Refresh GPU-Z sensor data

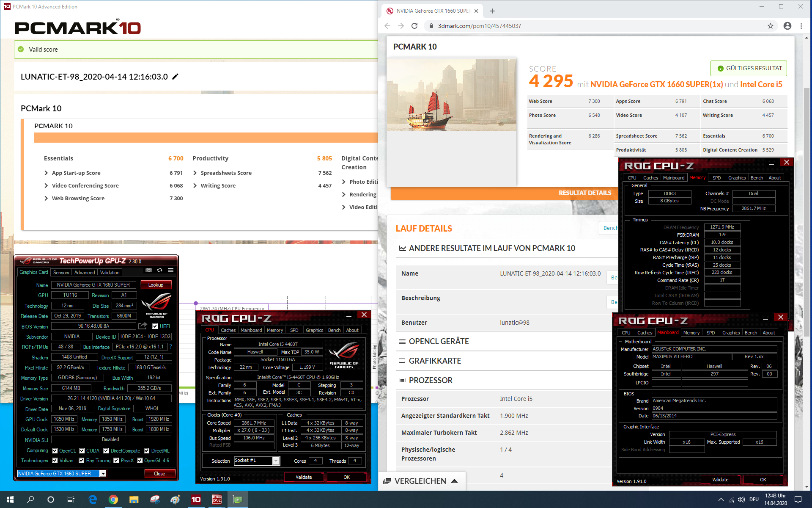(160, 270)
